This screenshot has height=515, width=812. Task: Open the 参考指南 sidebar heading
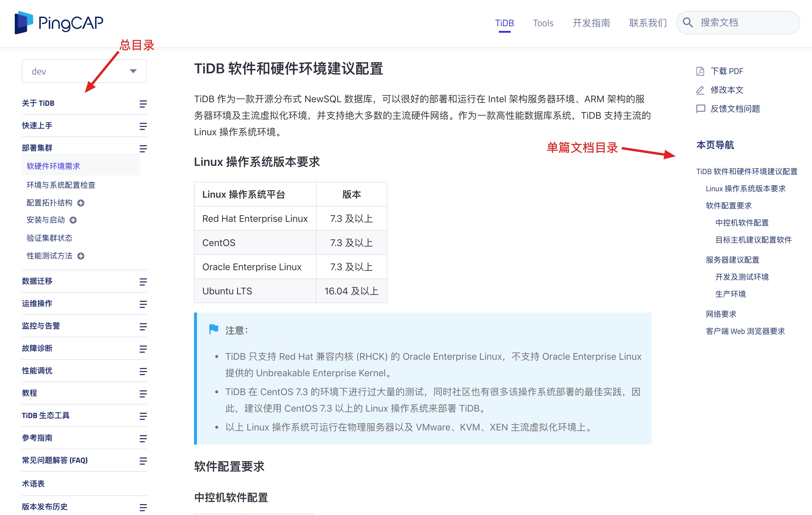[x=37, y=438]
